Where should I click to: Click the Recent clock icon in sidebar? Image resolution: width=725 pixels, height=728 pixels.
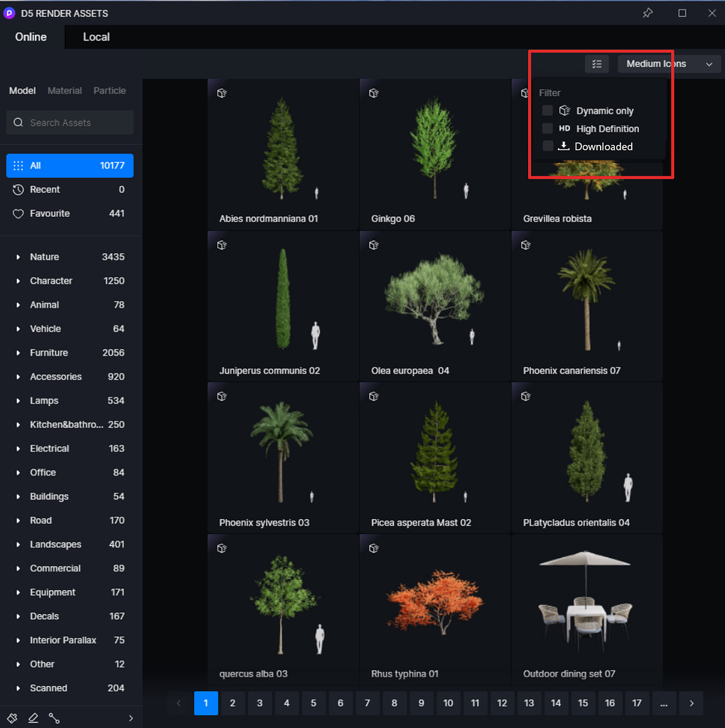(x=18, y=190)
